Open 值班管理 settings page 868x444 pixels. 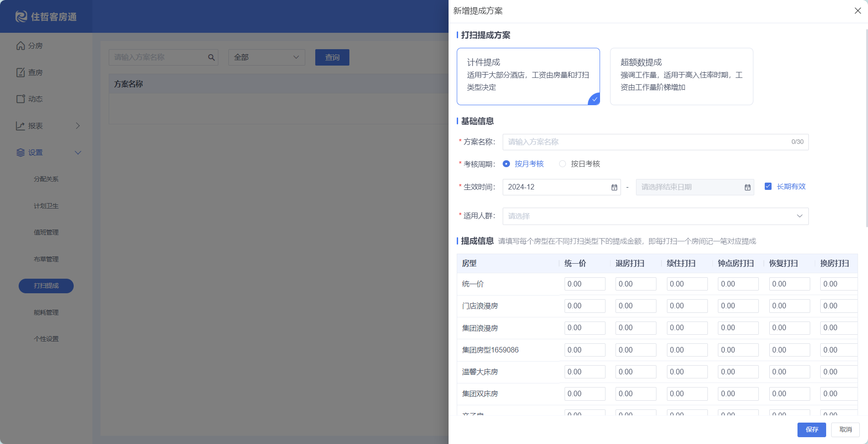(x=46, y=232)
